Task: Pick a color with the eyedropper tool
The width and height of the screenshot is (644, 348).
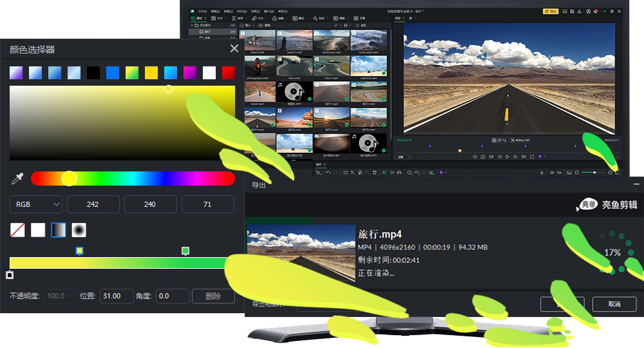Action: [x=17, y=179]
